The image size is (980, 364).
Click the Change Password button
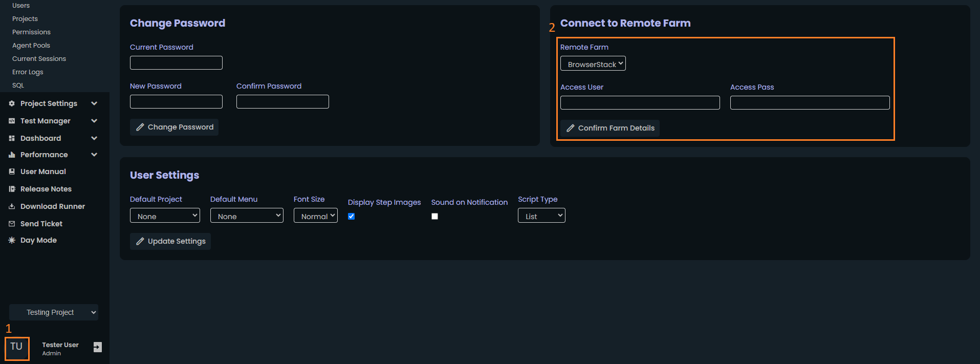(174, 127)
